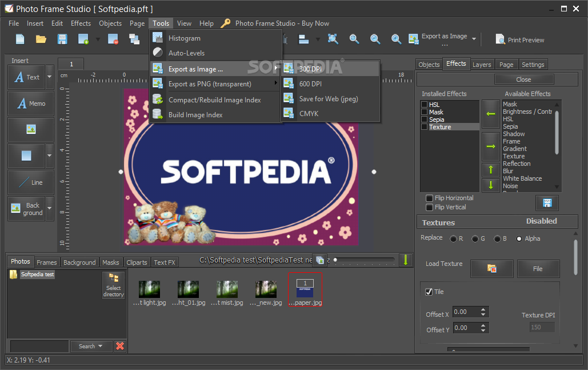
Task: Save project with the floppy disk icon
Action: pyautogui.click(x=62, y=39)
